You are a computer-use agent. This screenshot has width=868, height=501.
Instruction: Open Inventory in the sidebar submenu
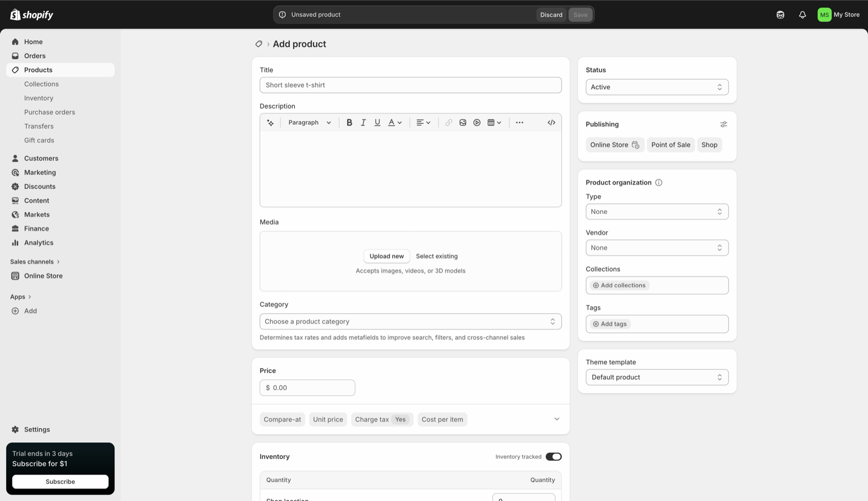click(x=39, y=98)
